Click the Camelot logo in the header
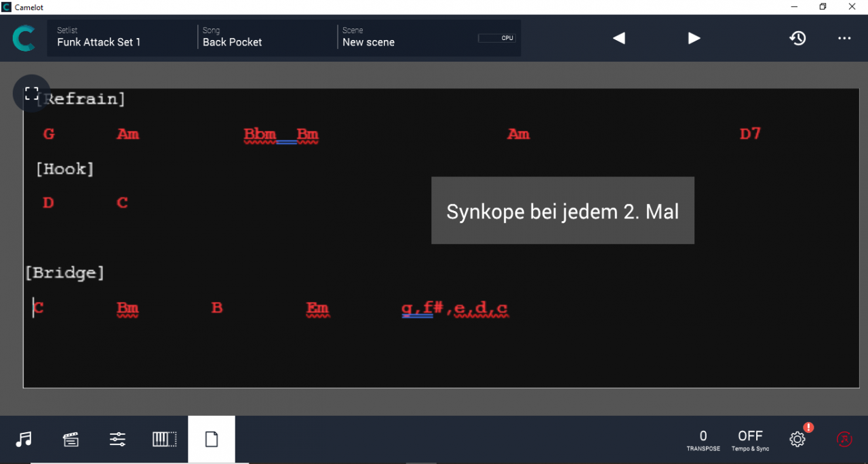The height and width of the screenshot is (464, 868). pos(24,38)
